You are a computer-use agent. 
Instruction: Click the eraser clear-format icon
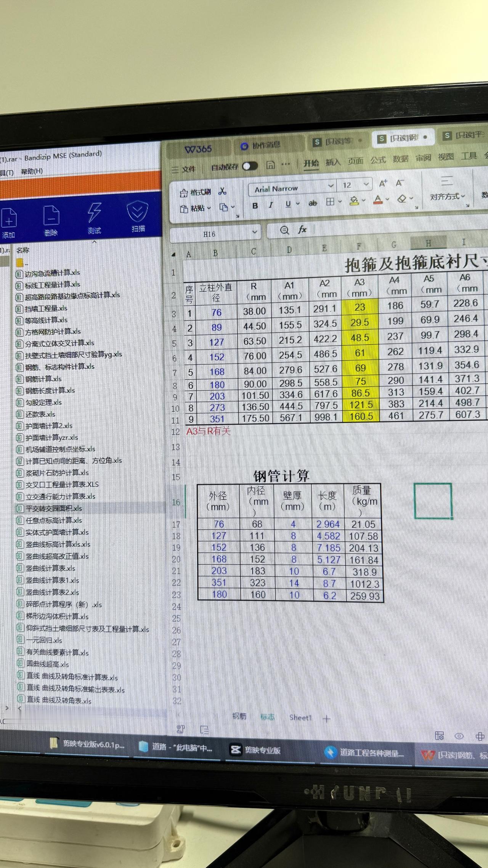point(402,199)
